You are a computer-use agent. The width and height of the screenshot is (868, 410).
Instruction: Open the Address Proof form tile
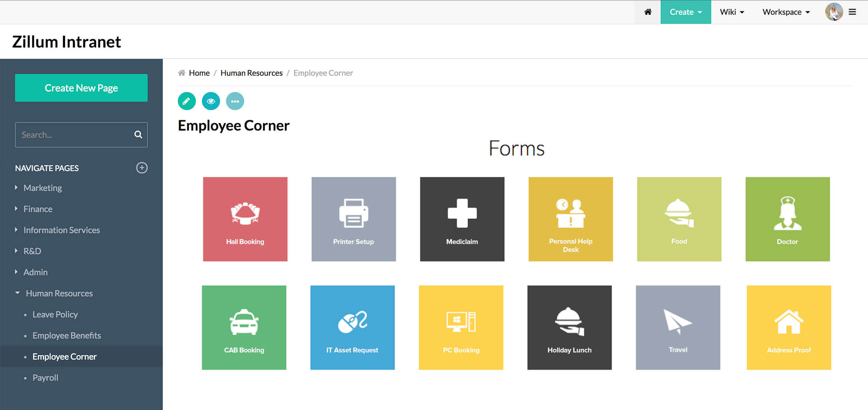(789, 328)
